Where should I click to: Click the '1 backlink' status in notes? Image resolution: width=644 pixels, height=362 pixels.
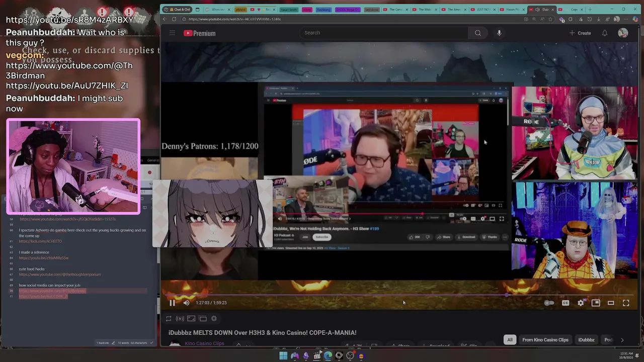pyautogui.click(x=103, y=343)
